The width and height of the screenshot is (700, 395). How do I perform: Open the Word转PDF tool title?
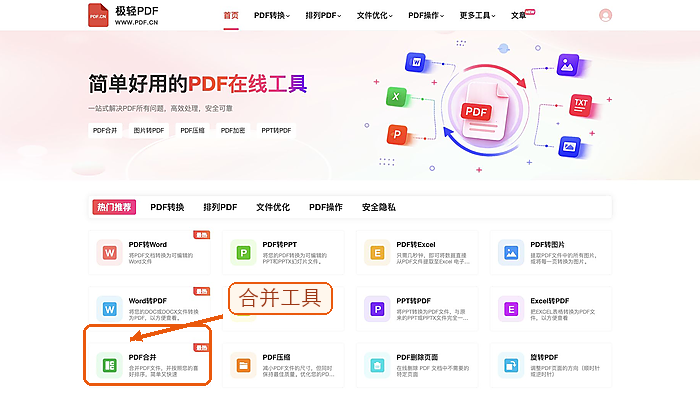(148, 301)
